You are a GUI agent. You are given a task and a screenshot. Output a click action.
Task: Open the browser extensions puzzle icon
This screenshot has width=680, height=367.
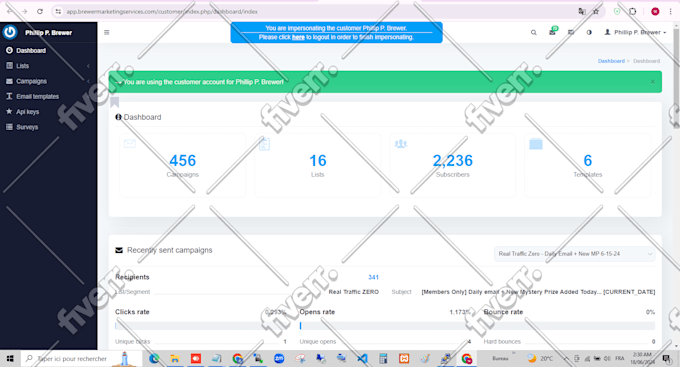click(x=633, y=12)
